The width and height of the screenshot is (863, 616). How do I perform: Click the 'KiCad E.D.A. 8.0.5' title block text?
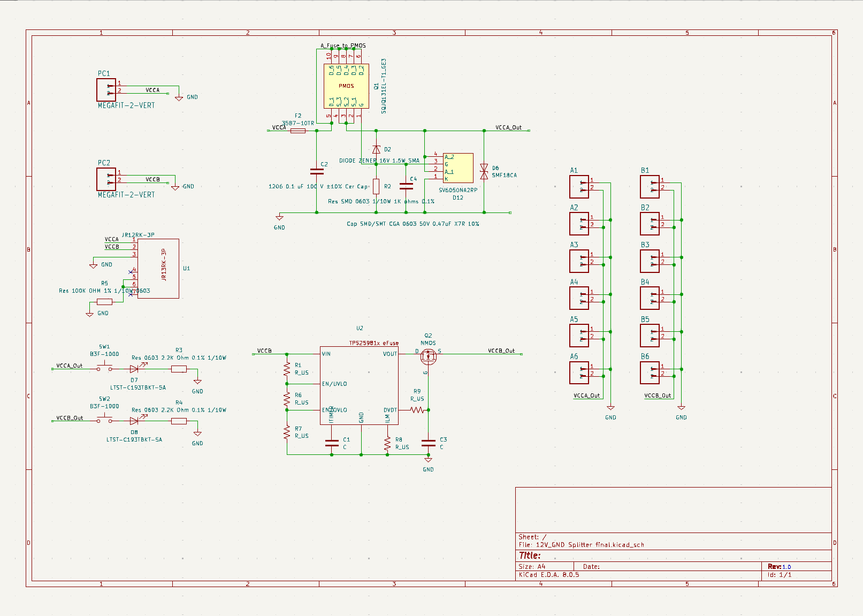548,575
